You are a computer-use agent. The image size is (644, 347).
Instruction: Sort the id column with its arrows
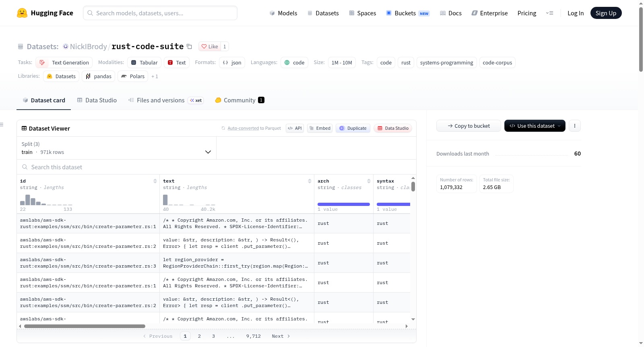[155, 181]
